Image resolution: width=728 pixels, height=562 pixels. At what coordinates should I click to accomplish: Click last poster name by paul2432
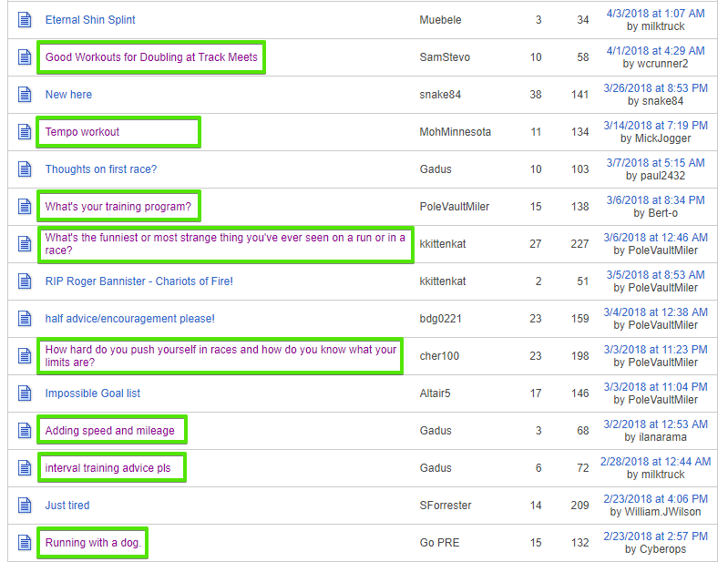(662, 176)
